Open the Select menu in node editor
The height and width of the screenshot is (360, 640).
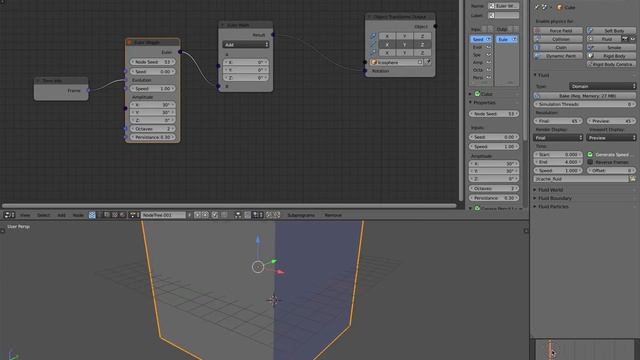point(43,215)
